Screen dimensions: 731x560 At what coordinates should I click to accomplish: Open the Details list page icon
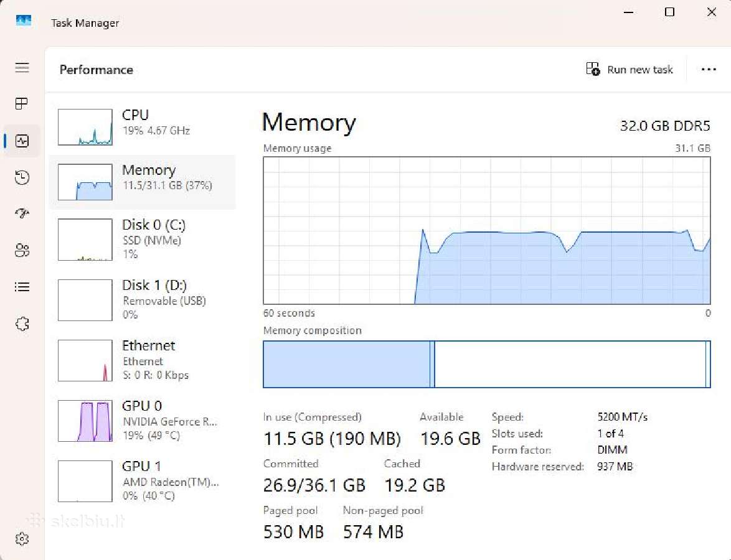22,286
